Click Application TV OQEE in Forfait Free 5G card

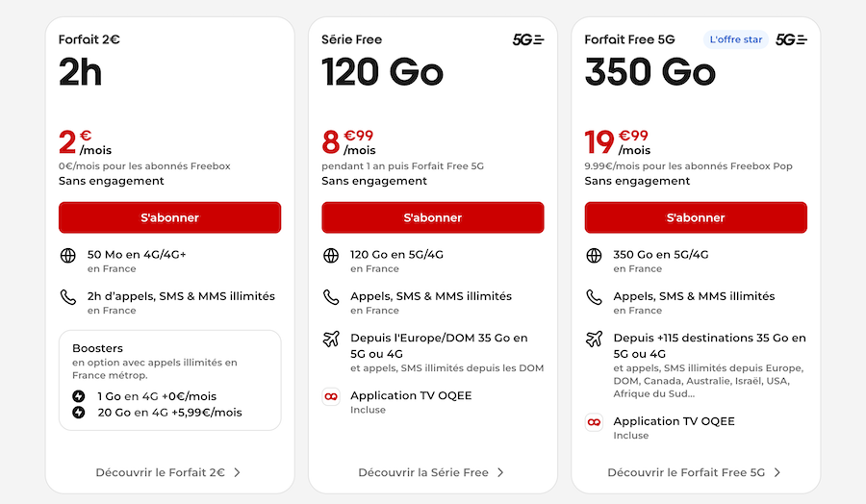click(674, 421)
